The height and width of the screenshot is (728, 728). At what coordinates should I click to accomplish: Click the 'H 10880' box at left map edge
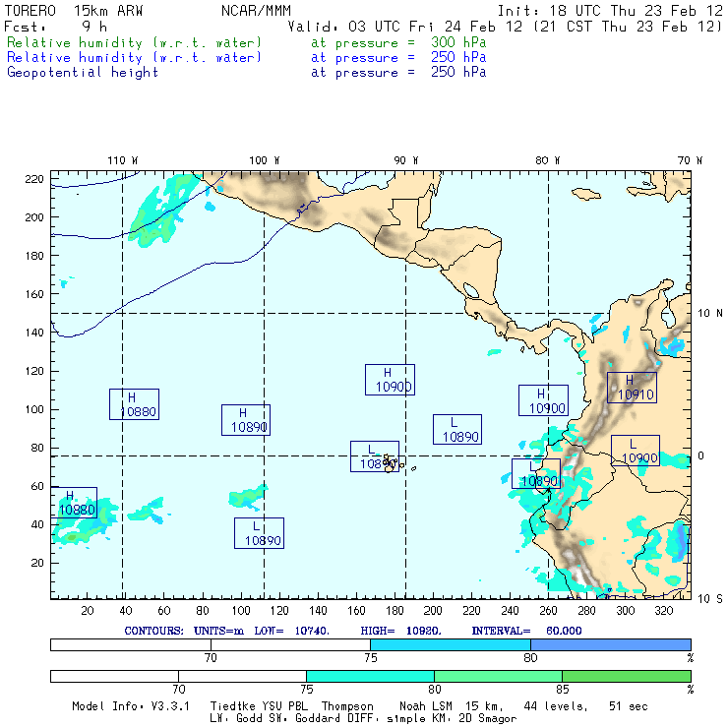[x=74, y=503]
